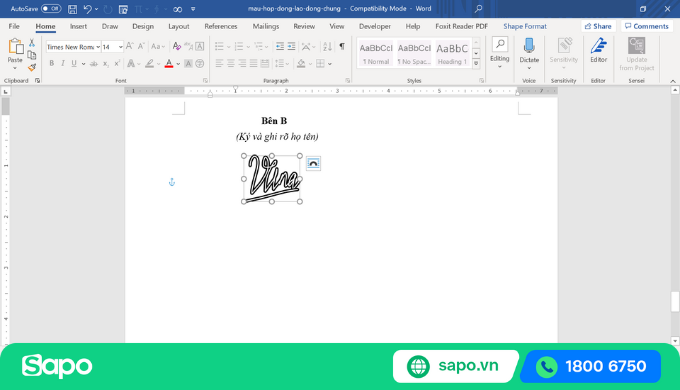Expand the Bullets list dropdown

click(x=229, y=47)
